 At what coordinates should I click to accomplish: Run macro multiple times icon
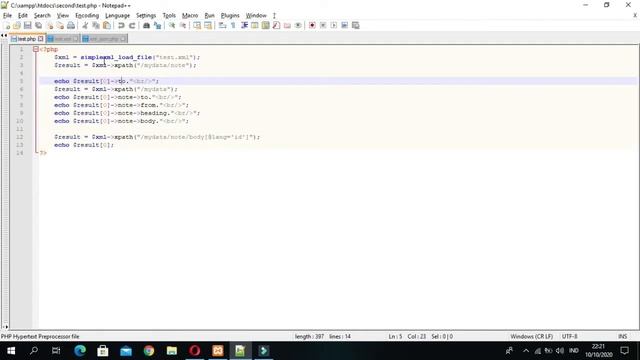(x=344, y=25)
